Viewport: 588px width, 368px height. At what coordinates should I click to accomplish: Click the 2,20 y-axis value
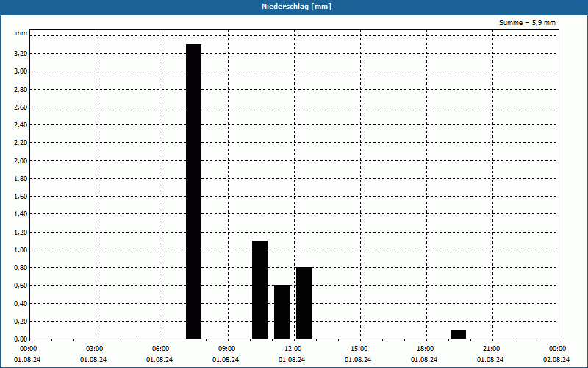(x=21, y=143)
